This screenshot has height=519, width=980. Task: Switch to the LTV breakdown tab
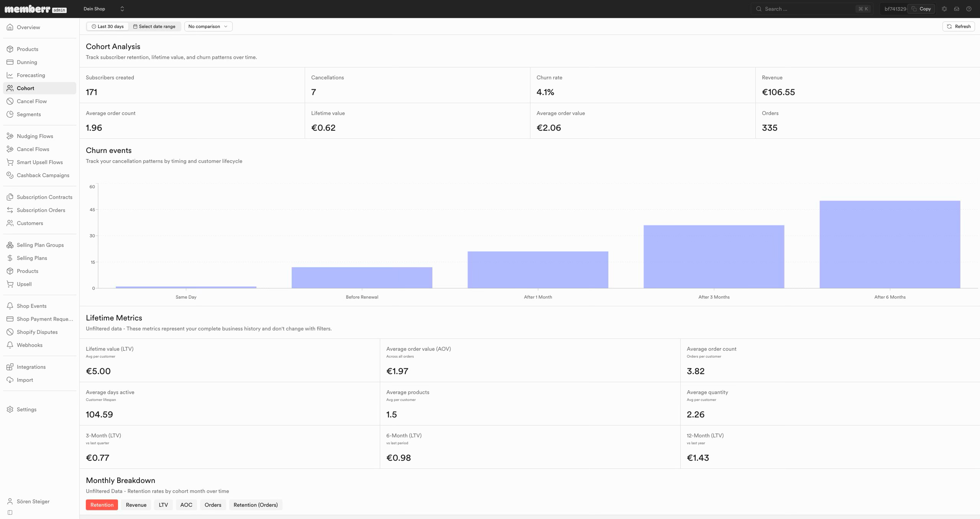click(163, 505)
